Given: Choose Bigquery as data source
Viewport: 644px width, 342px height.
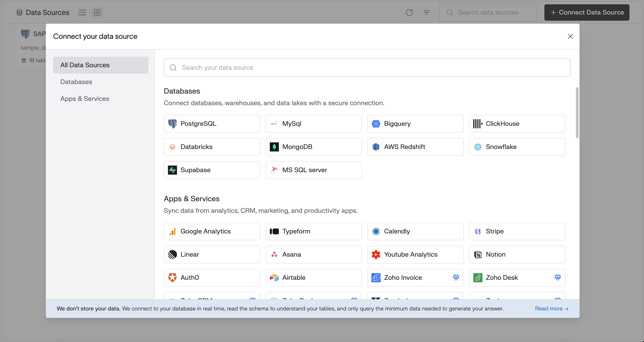Looking at the screenshot, I should click(x=415, y=124).
